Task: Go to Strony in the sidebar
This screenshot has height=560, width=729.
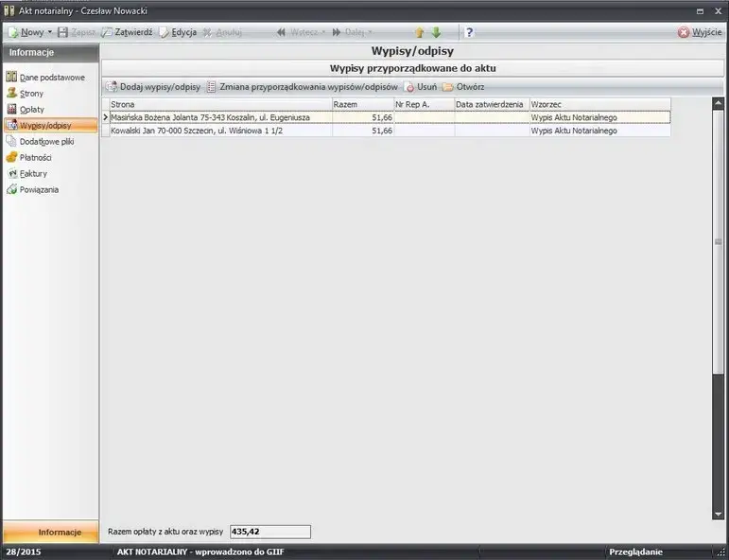Action: (x=31, y=93)
